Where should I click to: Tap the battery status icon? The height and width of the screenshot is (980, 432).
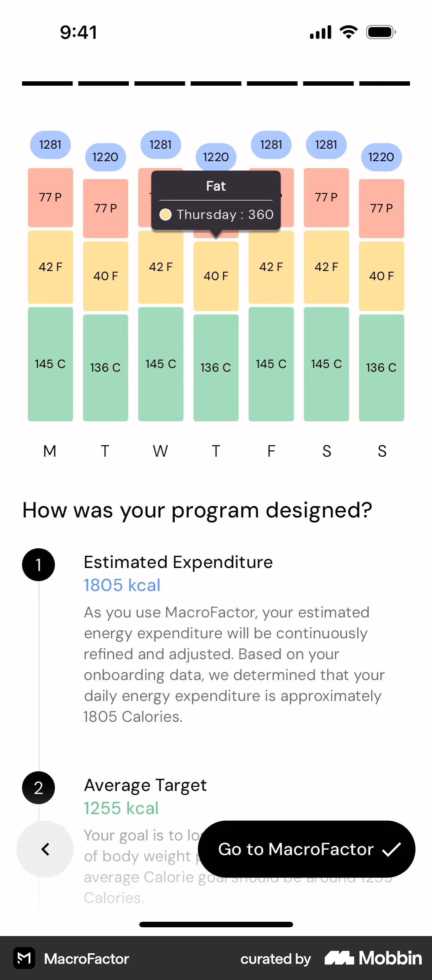pyautogui.click(x=381, y=32)
